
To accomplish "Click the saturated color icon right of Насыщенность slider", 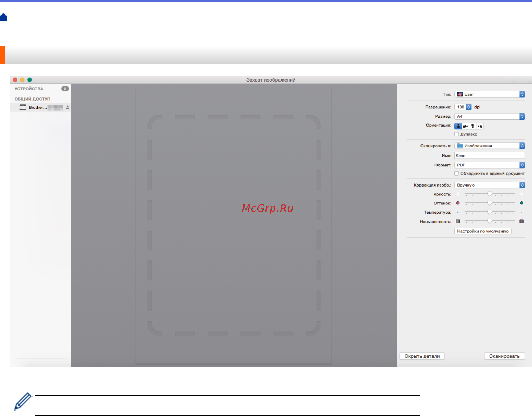I will point(522,221).
